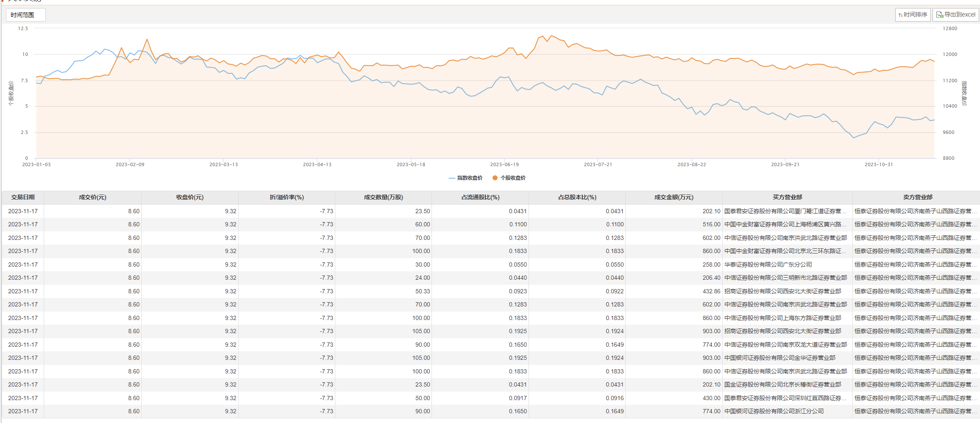
Task: Click the 成交价(元) column header
Action: [x=92, y=198]
